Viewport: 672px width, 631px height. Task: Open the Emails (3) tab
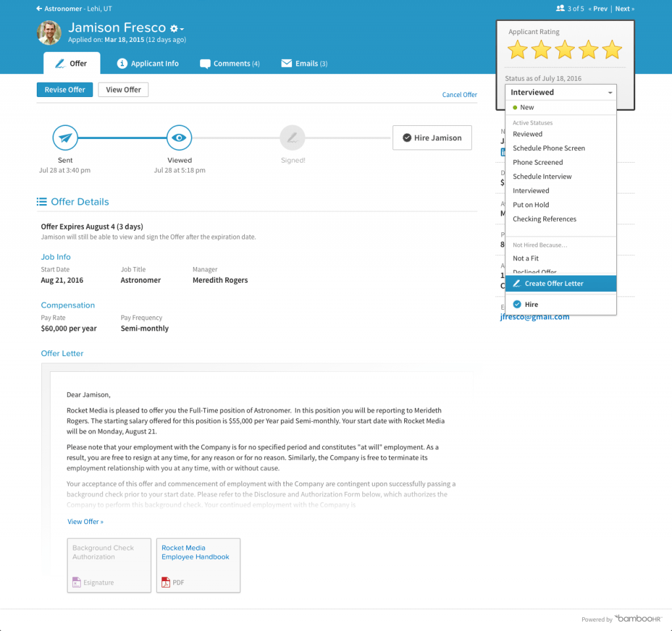pos(304,64)
